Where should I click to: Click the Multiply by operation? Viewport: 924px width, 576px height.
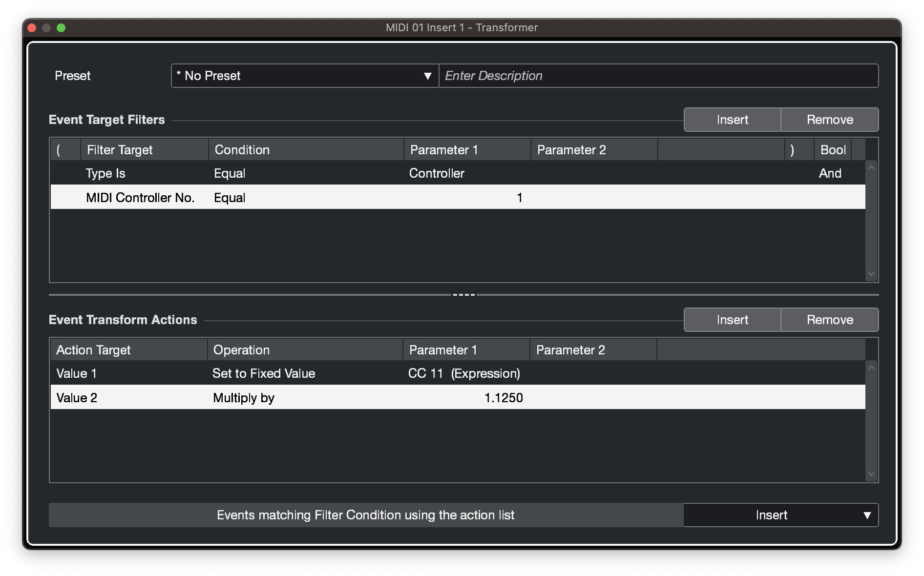coord(244,398)
